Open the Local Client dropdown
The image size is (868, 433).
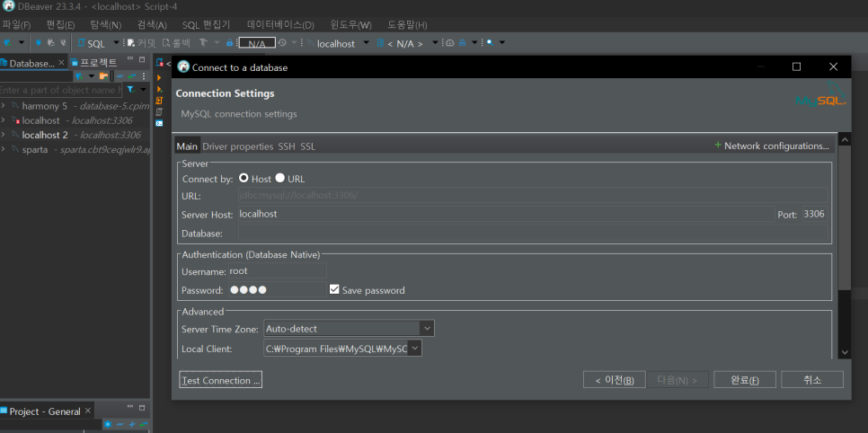[414, 349]
